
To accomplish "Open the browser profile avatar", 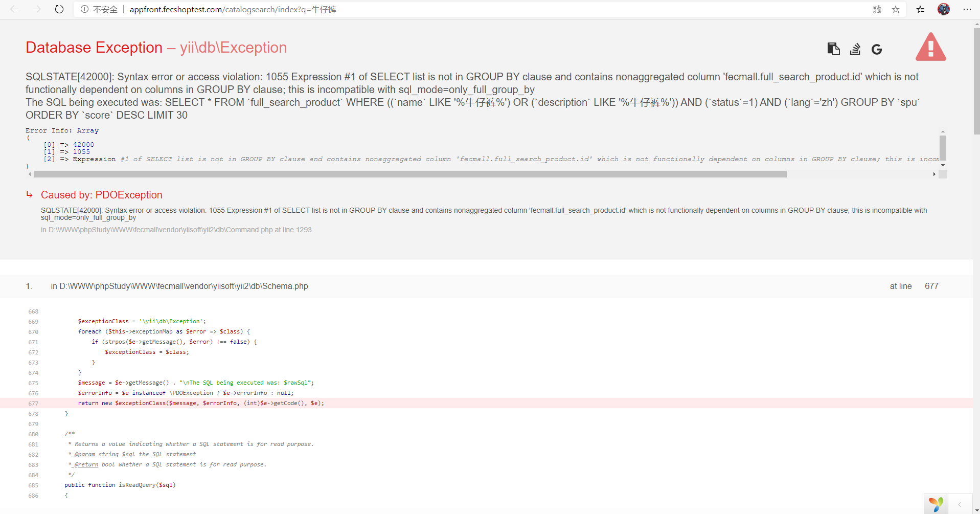I will pos(943,9).
